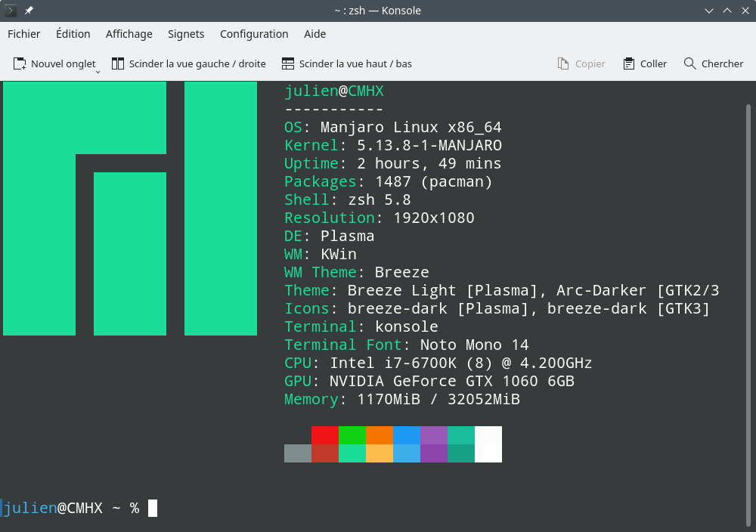
Task: Click the yellow-orange block in lower row
Action: pos(380,453)
